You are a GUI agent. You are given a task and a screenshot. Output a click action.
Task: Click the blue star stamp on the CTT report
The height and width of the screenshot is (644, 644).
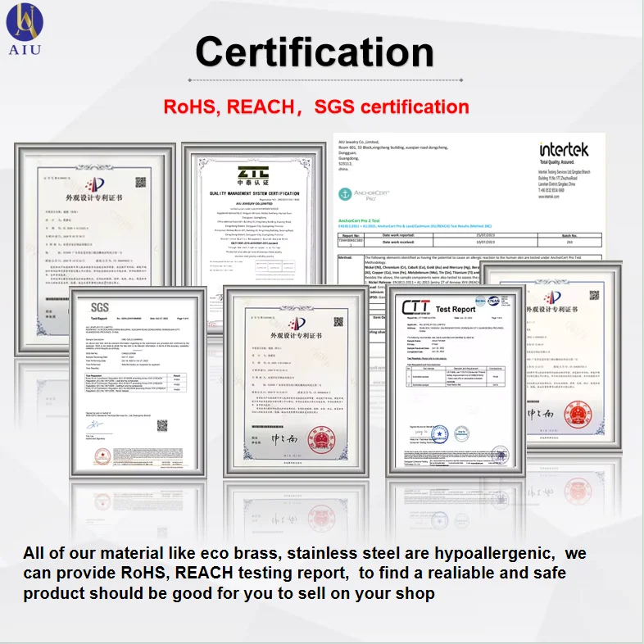[439, 434]
